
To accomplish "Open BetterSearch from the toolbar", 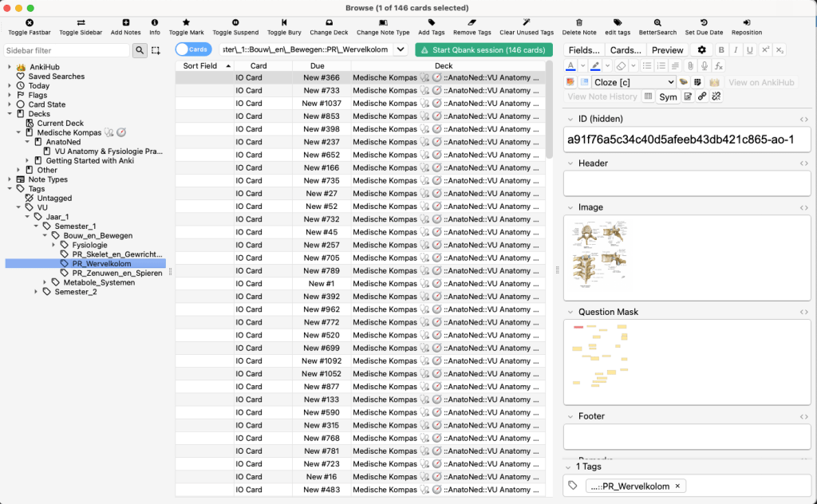I will pyautogui.click(x=657, y=22).
